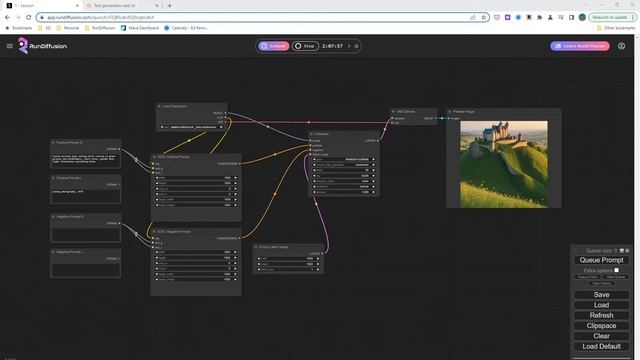Screen dimensions: 640x360
Task: Click Queue Prompt
Action: [601, 260]
